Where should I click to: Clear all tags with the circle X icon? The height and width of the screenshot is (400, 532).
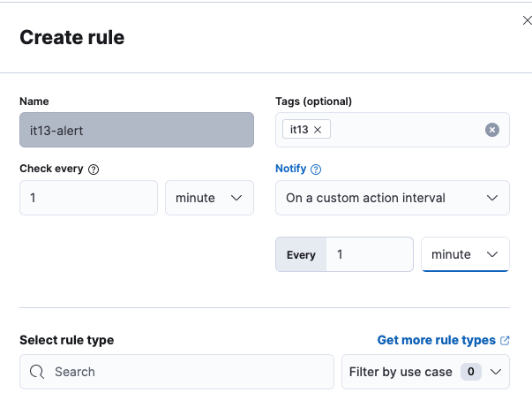pos(492,130)
